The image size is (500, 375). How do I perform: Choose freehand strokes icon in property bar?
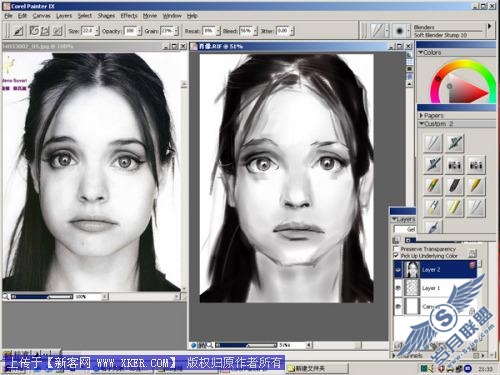click(x=34, y=31)
